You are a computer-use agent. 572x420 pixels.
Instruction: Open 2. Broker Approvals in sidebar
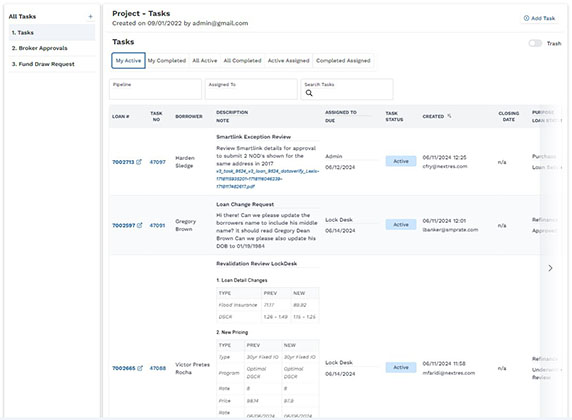[x=52, y=48]
